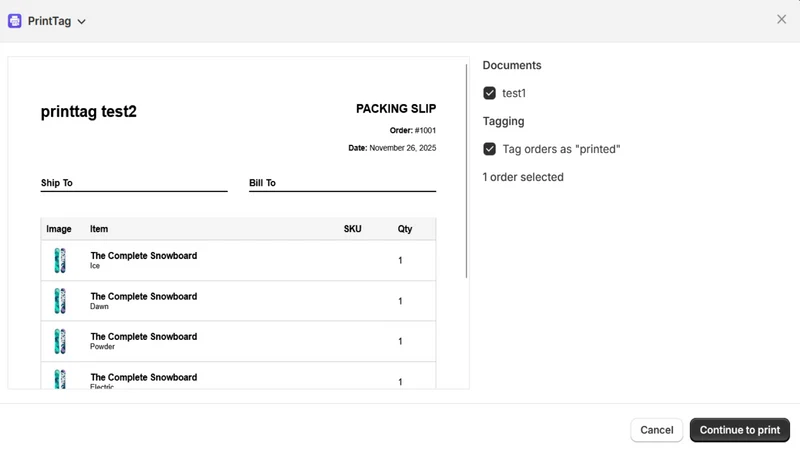
Task: Click the "Tagging" section heading
Action: click(504, 121)
